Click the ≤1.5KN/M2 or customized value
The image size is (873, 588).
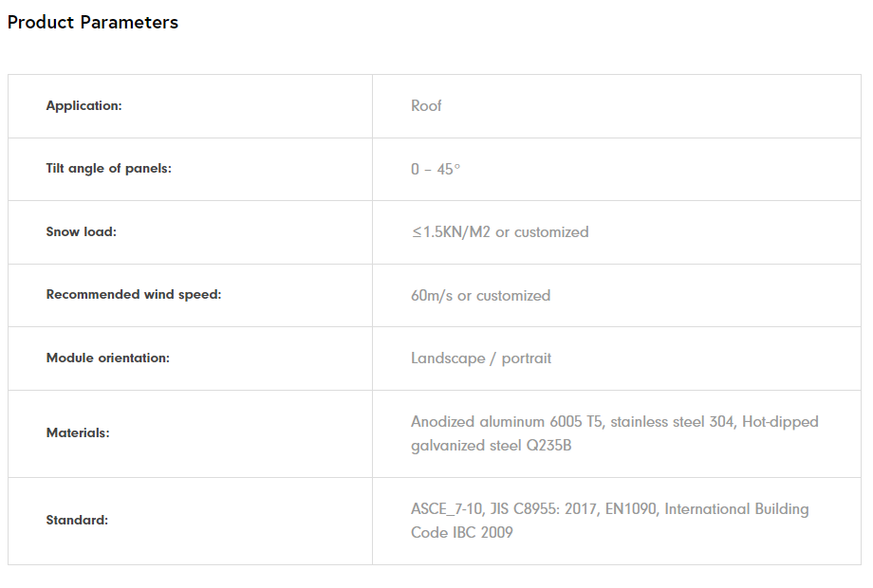[499, 231]
